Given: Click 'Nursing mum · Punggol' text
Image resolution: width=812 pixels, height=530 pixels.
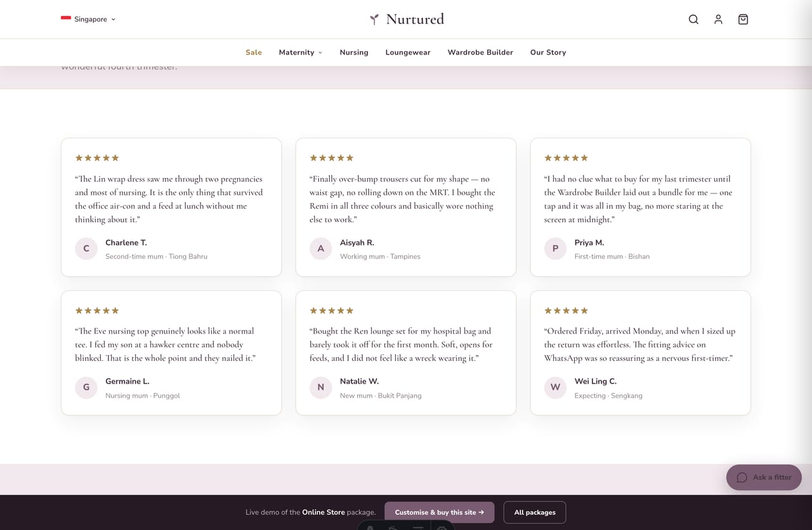Looking at the screenshot, I should tap(143, 396).
